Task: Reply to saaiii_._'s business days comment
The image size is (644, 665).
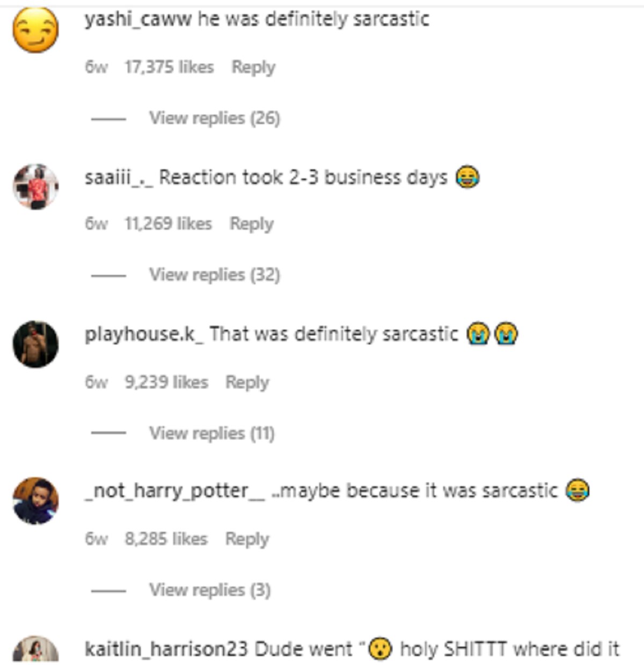Action: (x=252, y=224)
